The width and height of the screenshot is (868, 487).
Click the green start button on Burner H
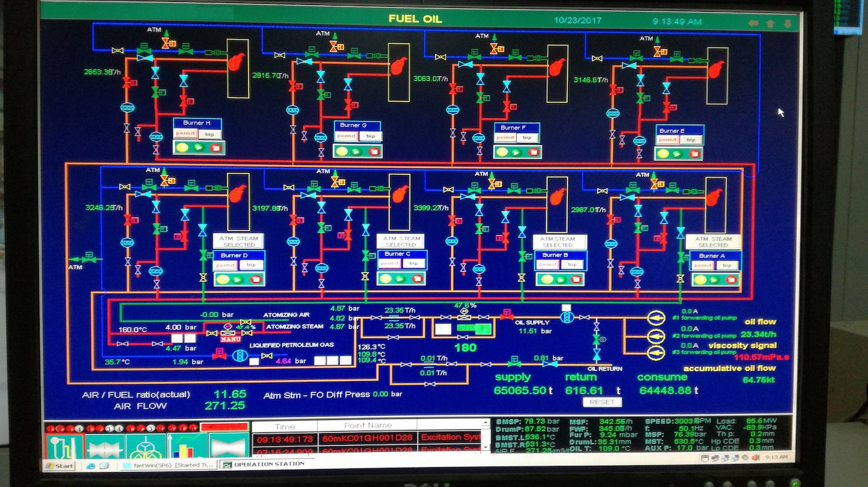coord(198,147)
